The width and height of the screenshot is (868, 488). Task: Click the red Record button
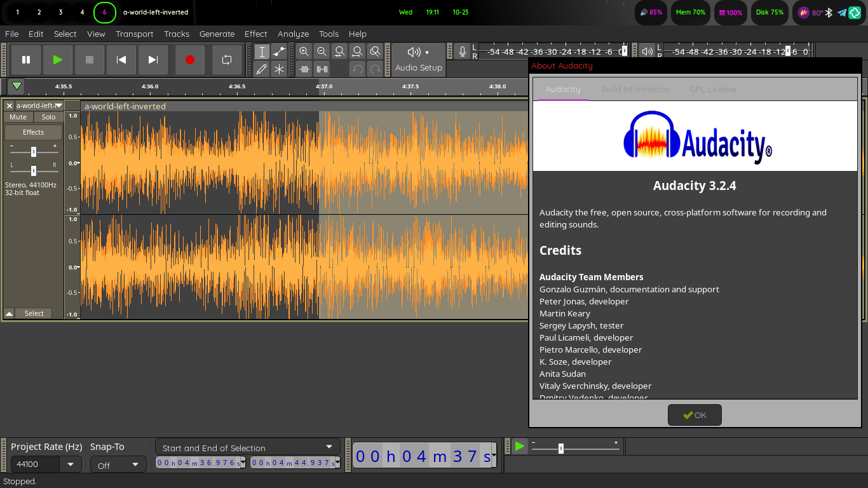pos(190,60)
